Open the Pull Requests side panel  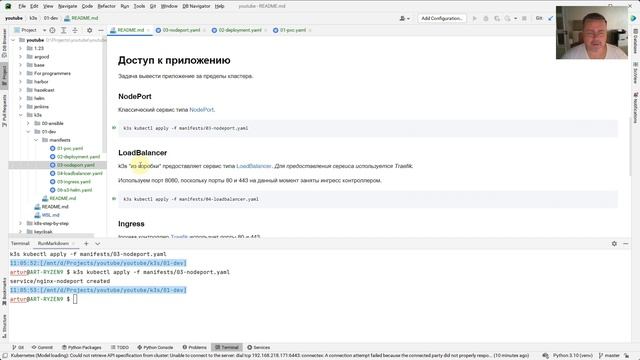[x=4, y=110]
